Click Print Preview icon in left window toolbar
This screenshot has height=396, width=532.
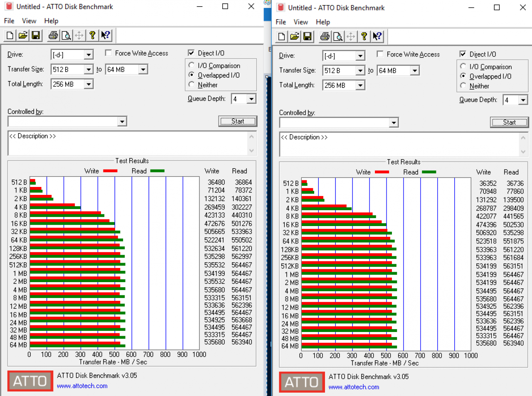click(66, 35)
